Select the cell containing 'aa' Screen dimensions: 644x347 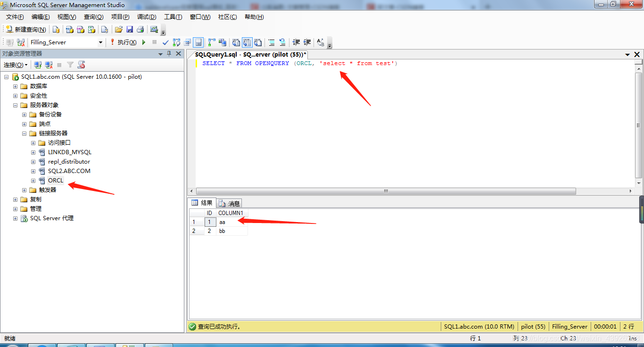point(232,222)
